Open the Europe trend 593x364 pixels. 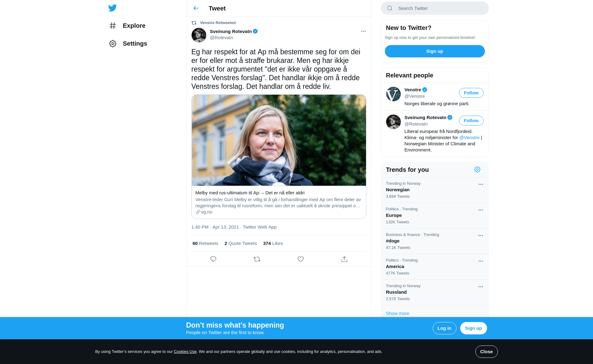435,216
